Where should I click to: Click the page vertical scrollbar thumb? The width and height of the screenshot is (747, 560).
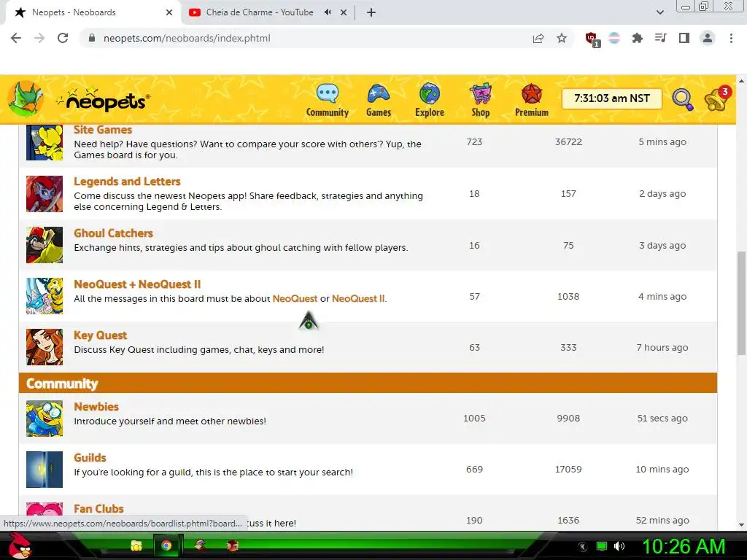[x=741, y=303]
